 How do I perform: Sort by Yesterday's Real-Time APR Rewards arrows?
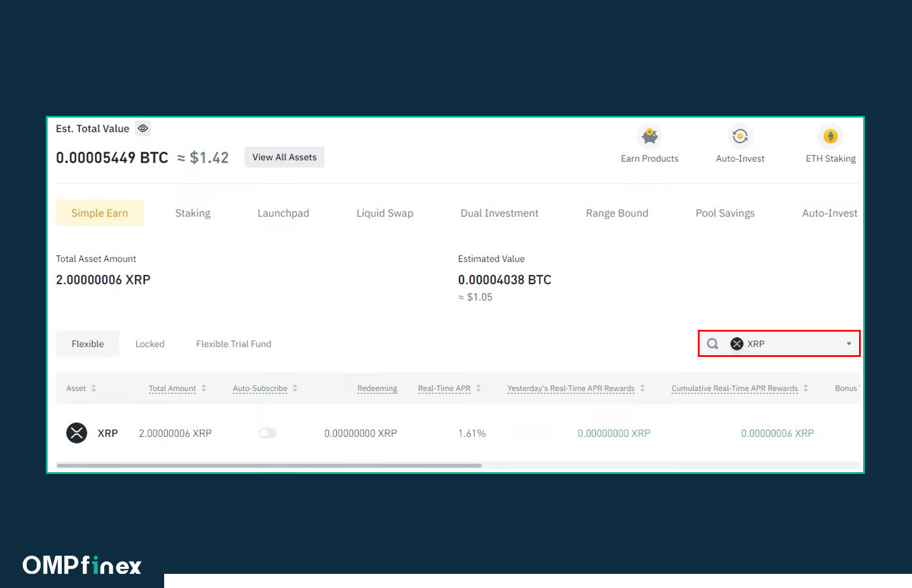[x=643, y=389]
